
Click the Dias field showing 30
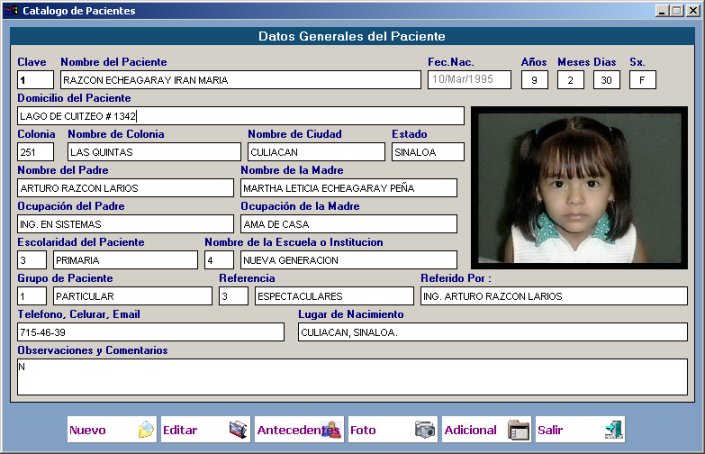[607, 80]
